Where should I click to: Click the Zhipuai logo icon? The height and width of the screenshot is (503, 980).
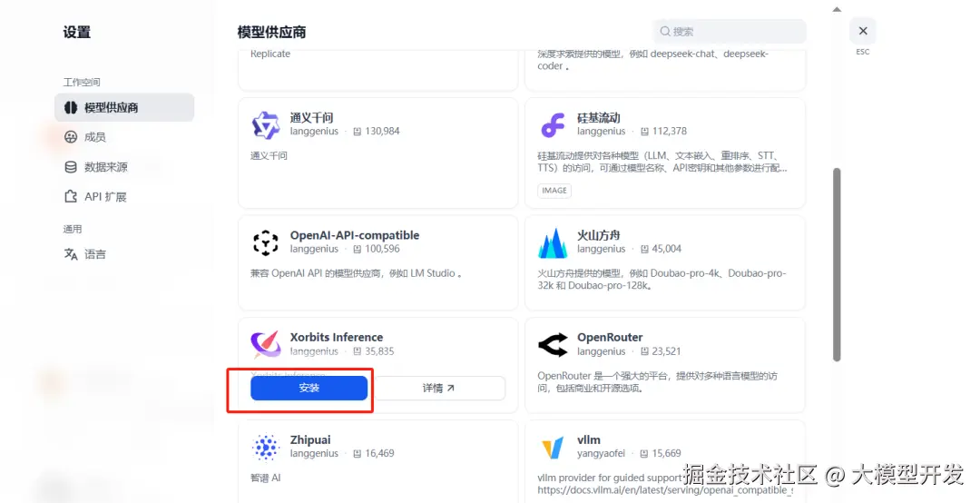coord(266,447)
